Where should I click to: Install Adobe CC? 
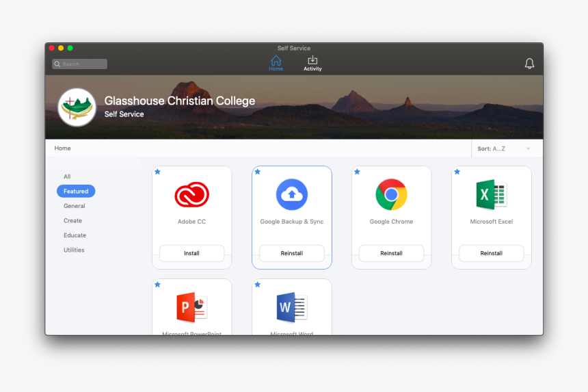point(191,253)
